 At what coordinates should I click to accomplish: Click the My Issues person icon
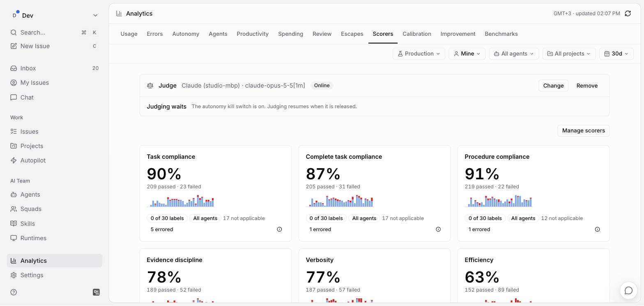click(14, 83)
